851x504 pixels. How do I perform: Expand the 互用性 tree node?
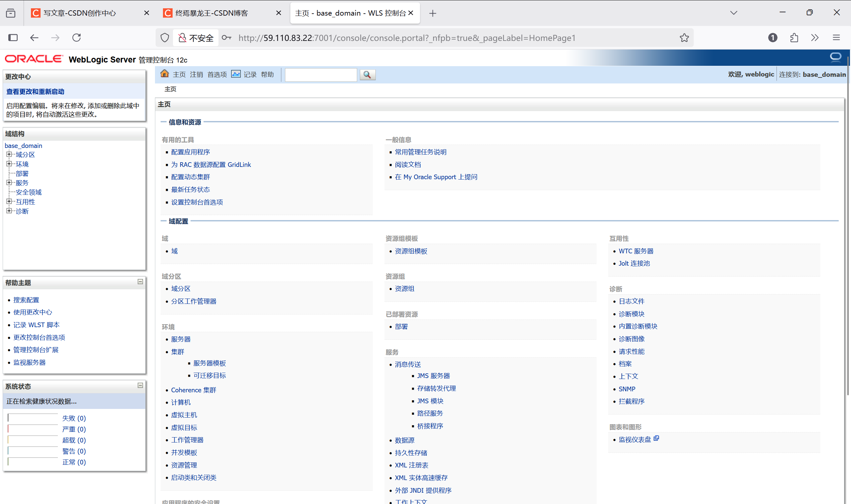(x=9, y=201)
